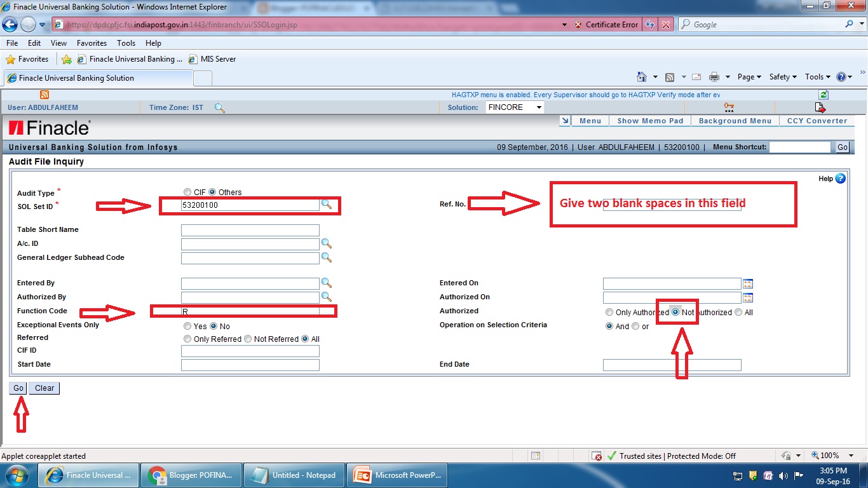Click the Help question-mark icon
This screenshot has height=488, width=868.
coord(839,179)
